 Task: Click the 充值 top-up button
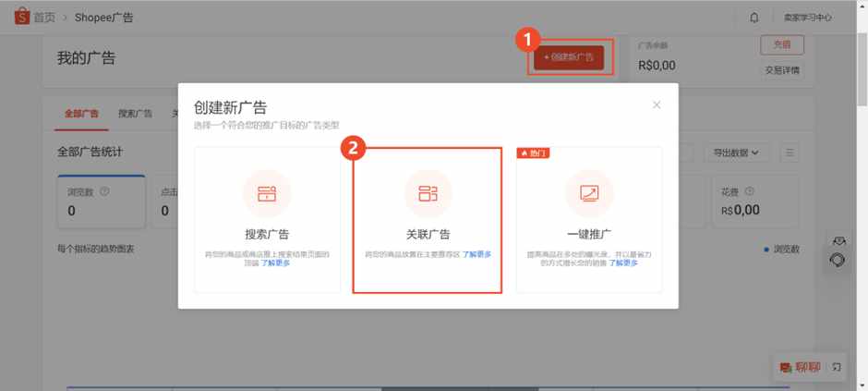click(782, 45)
